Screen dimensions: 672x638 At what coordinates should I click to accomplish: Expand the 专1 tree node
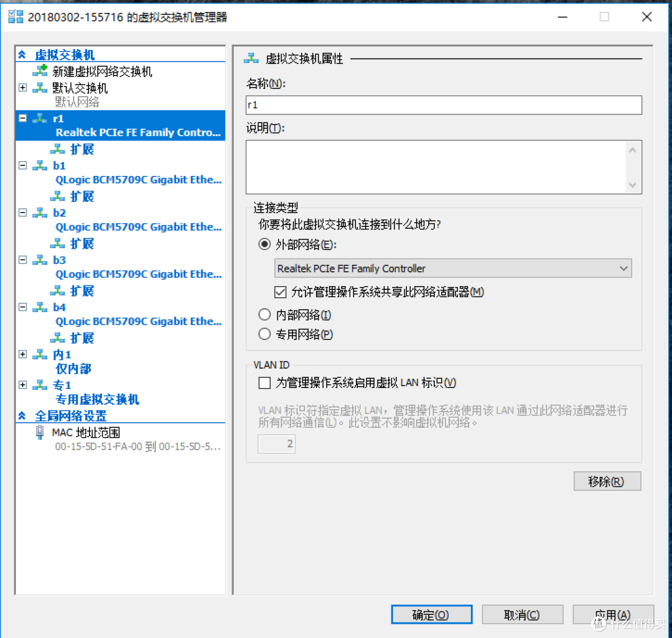pyautogui.click(x=23, y=384)
